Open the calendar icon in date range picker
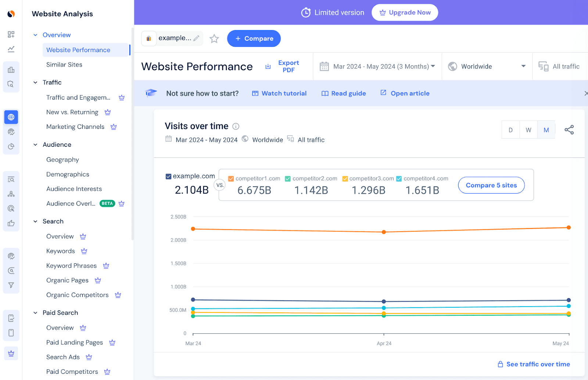This screenshot has width=588, height=380. tap(324, 66)
